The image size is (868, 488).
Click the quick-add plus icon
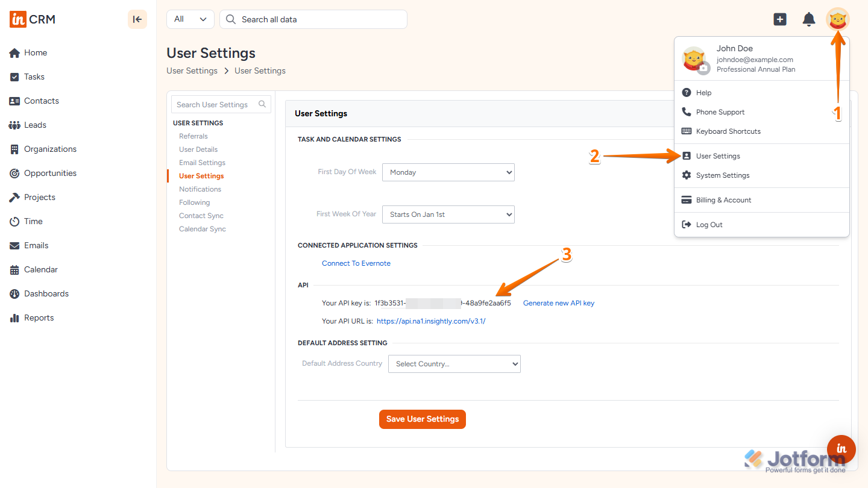(779, 19)
